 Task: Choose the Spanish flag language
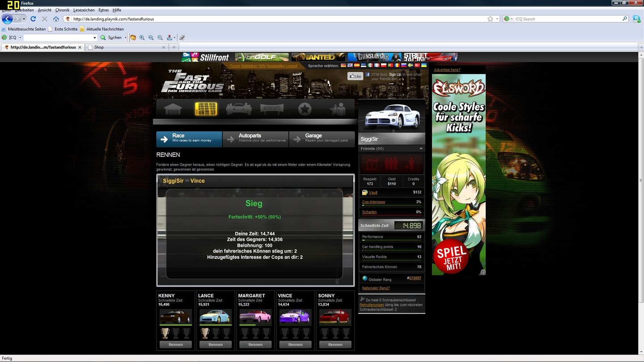[357, 65]
